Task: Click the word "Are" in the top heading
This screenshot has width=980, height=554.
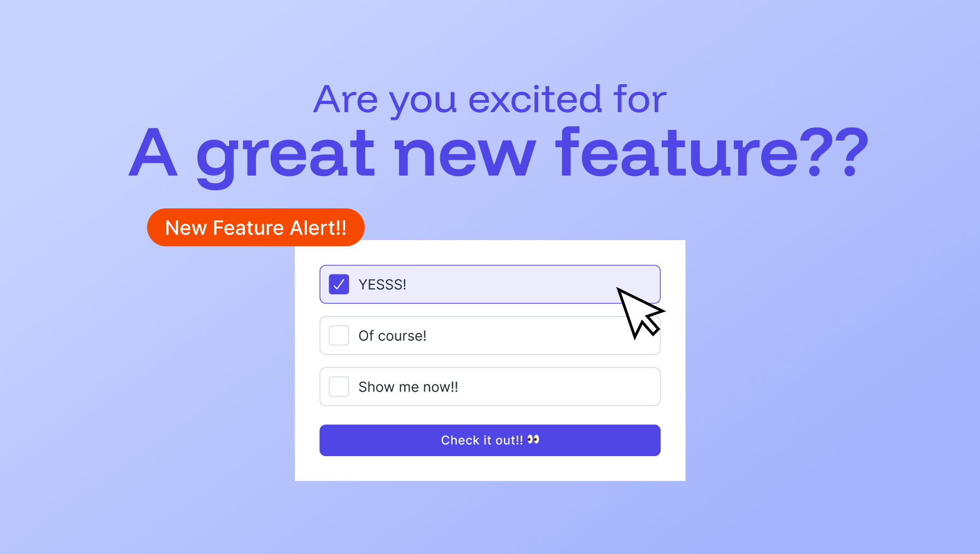Action: (346, 100)
